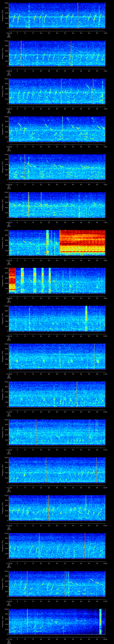This screenshot has height=644, width=114.
Task: Click the '9:11:00' start time label
Action: click(9, 412)
